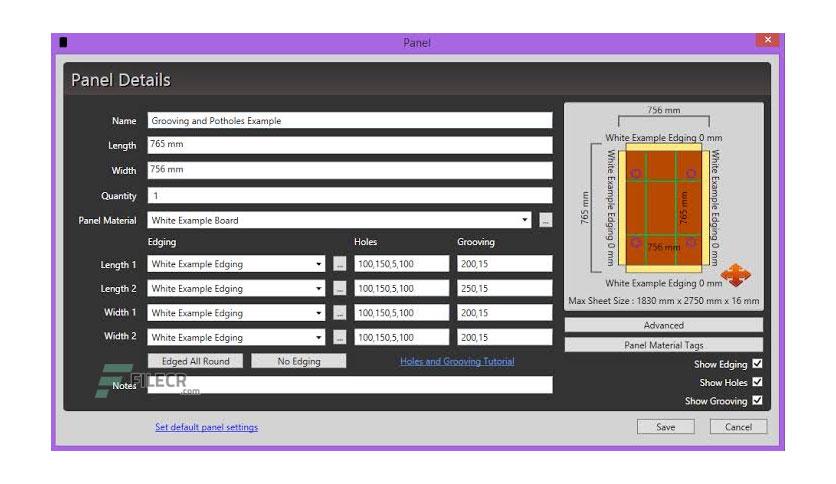Click the Width 2 edging browse button

339,337
